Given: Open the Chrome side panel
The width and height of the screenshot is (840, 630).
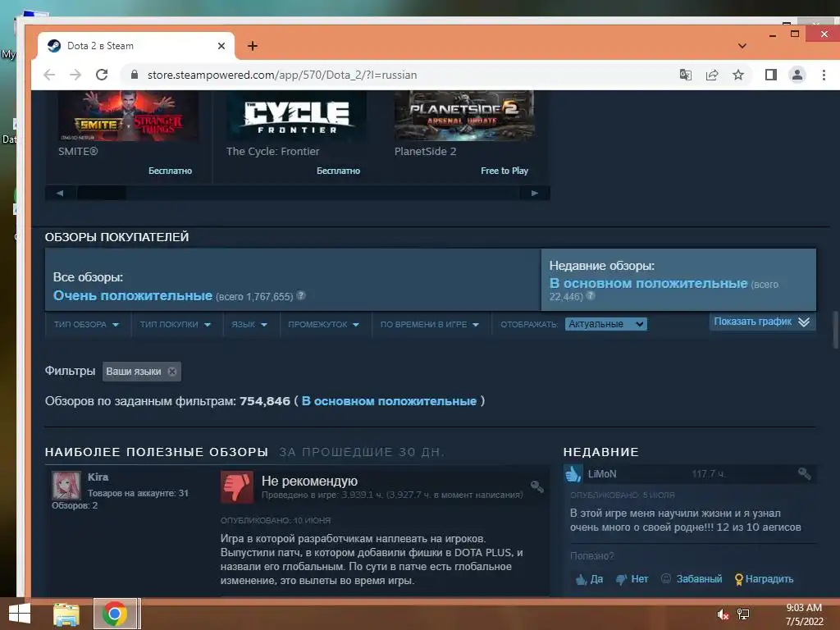Looking at the screenshot, I should coord(771,75).
